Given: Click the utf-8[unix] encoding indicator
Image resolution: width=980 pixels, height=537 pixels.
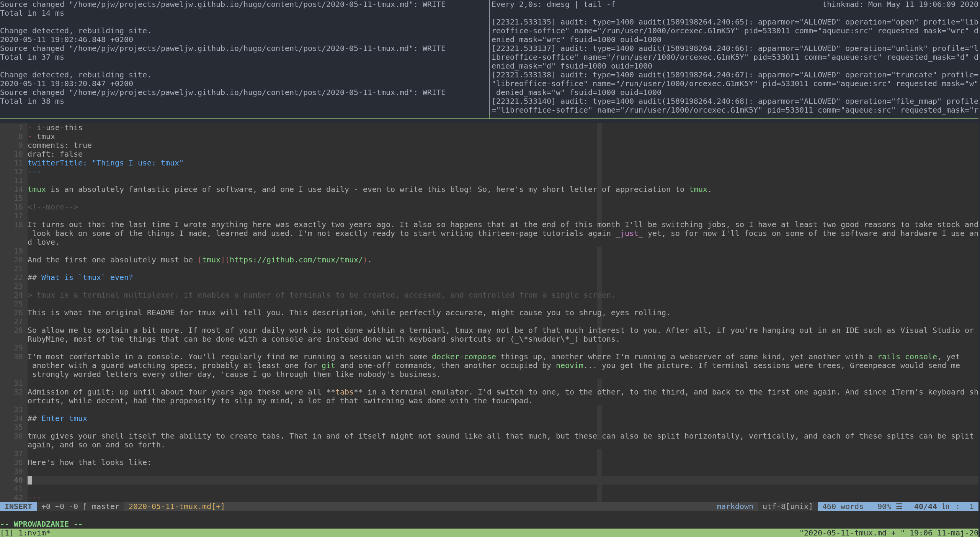Looking at the screenshot, I should [x=787, y=506].
